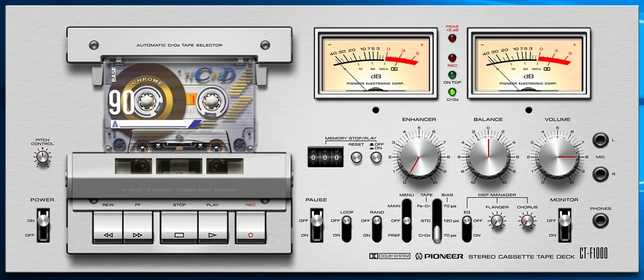Click the Pioneer brand logo

440,256
